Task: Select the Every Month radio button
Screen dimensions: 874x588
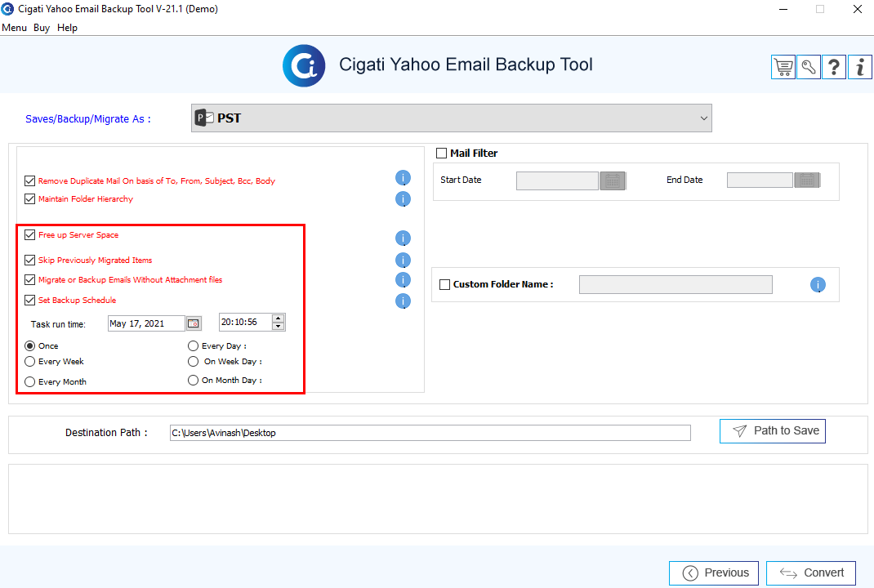Action: coord(30,381)
